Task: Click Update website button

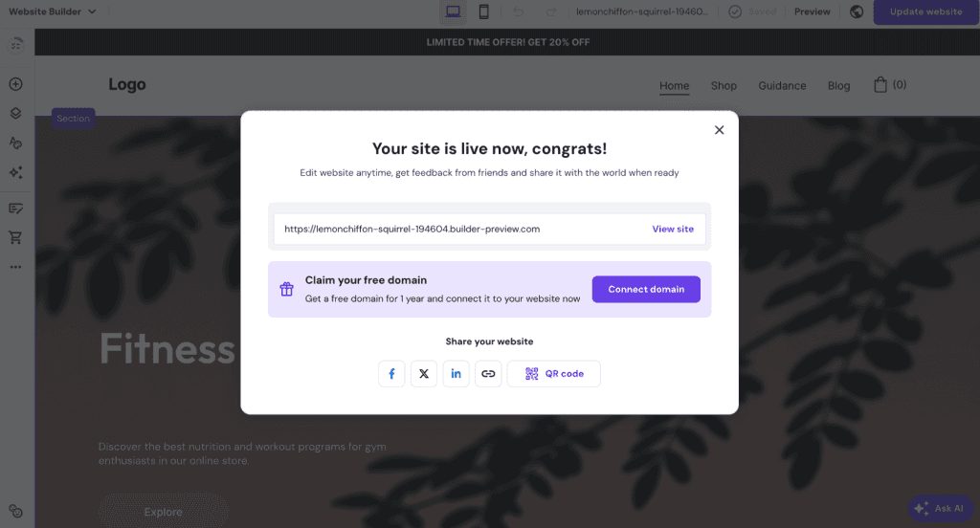Action: click(925, 11)
